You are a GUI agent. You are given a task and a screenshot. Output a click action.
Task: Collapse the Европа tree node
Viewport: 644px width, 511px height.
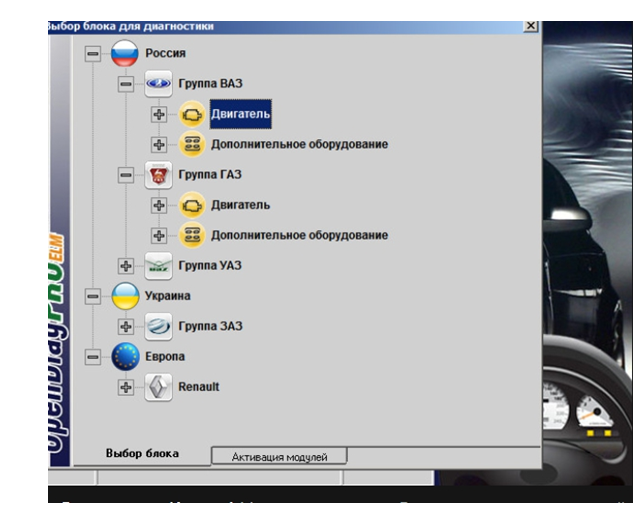(x=93, y=357)
